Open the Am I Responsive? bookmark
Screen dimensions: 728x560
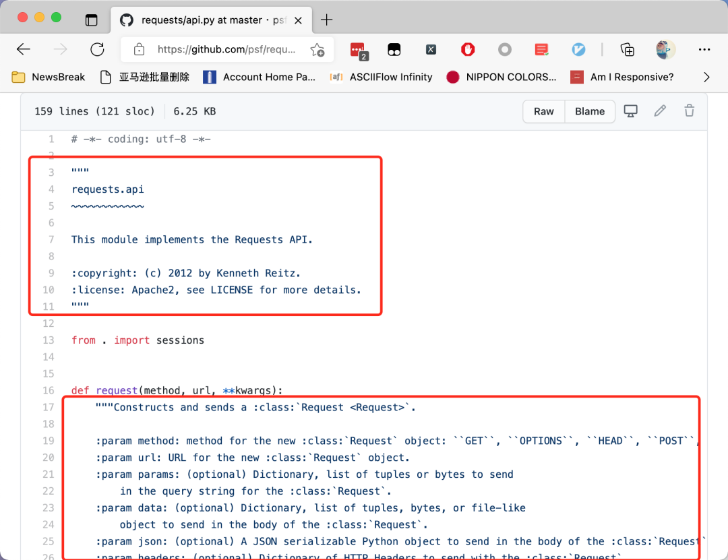coord(622,77)
